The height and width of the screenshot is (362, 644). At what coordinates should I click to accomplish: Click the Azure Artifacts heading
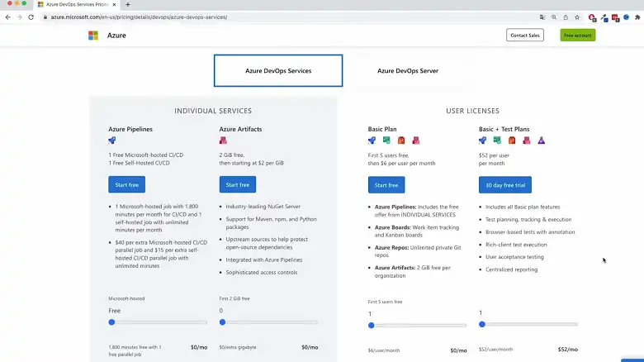(241, 129)
